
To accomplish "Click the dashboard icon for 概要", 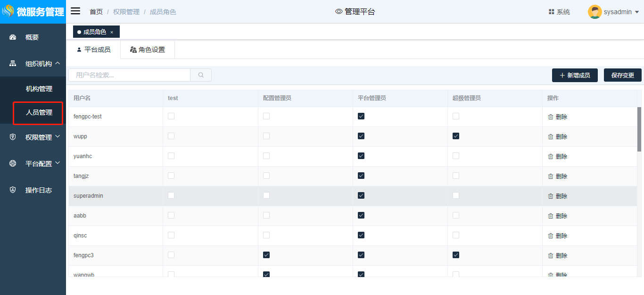I will tap(13, 37).
